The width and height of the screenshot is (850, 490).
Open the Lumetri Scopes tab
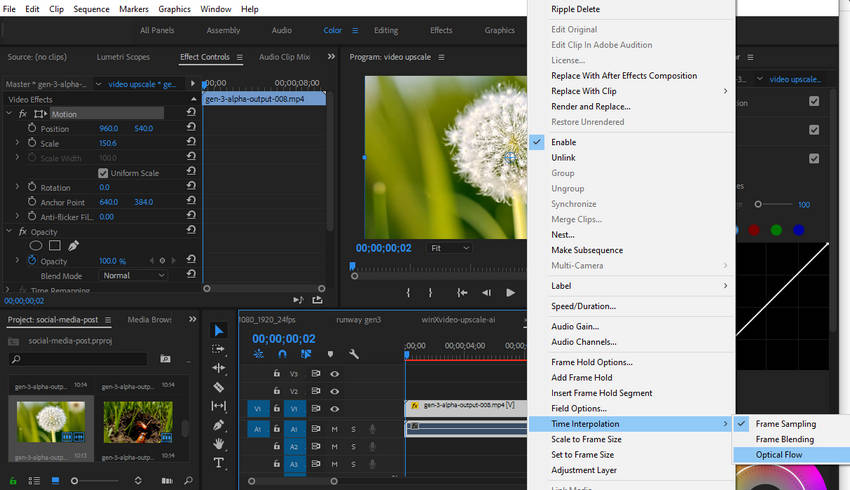point(123,57)
